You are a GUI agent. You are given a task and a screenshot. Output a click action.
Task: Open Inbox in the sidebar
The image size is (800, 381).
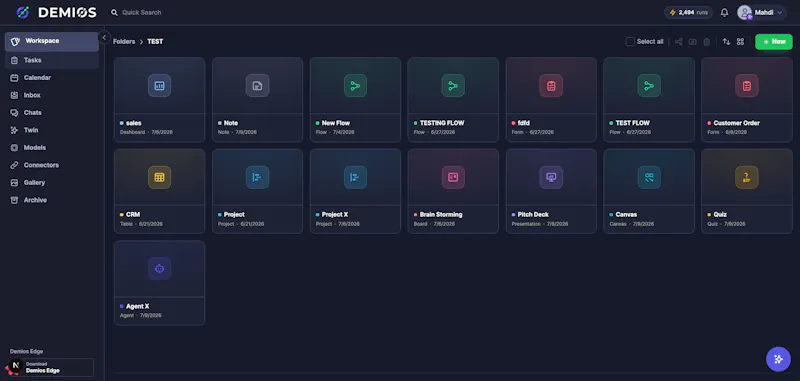coord(52,95)
